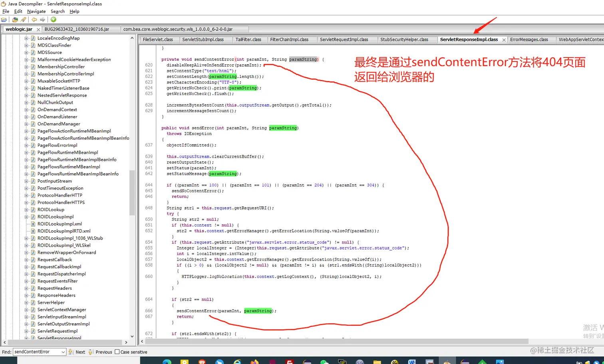Click the class icon beside MDSClassFinder
604x364 pixels.
33,45
